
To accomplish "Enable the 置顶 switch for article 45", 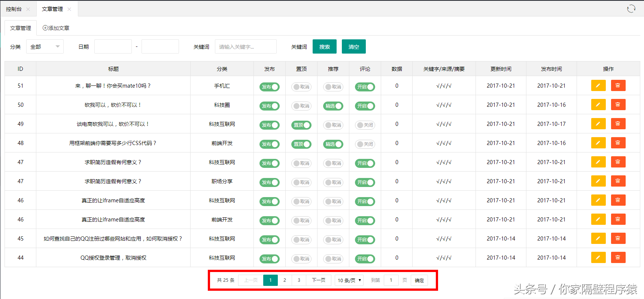I will tap(301, 240).
